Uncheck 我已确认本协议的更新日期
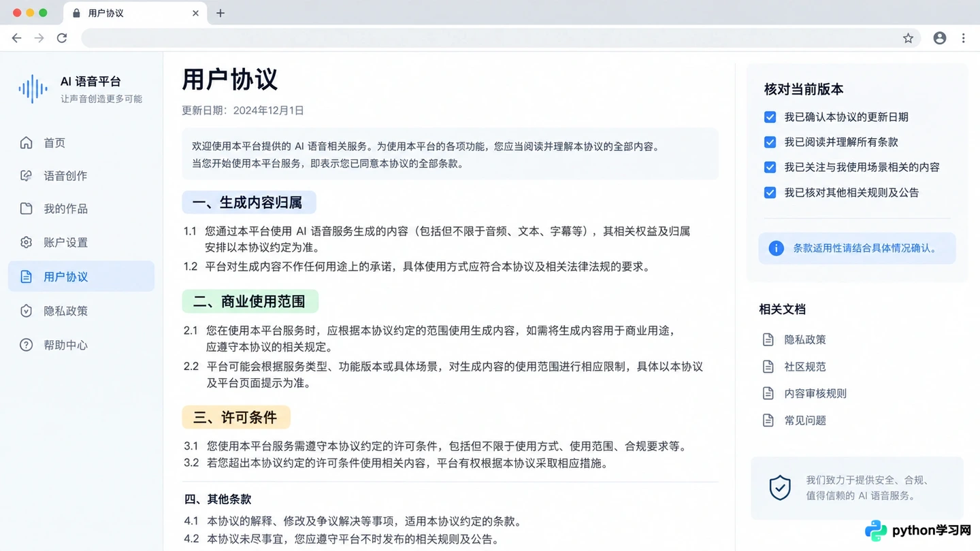980x551 pixels. point(770,117)
